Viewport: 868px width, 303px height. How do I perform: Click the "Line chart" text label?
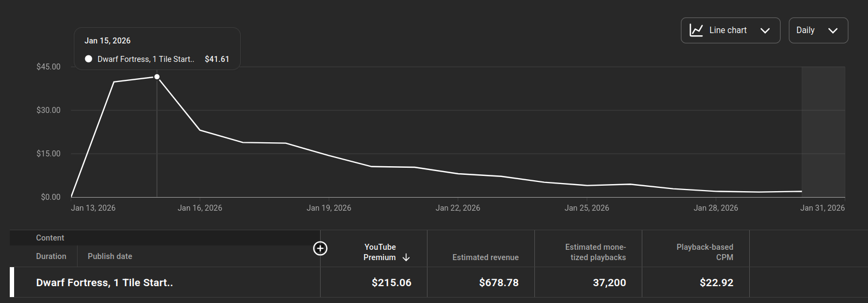coord(727,30)
